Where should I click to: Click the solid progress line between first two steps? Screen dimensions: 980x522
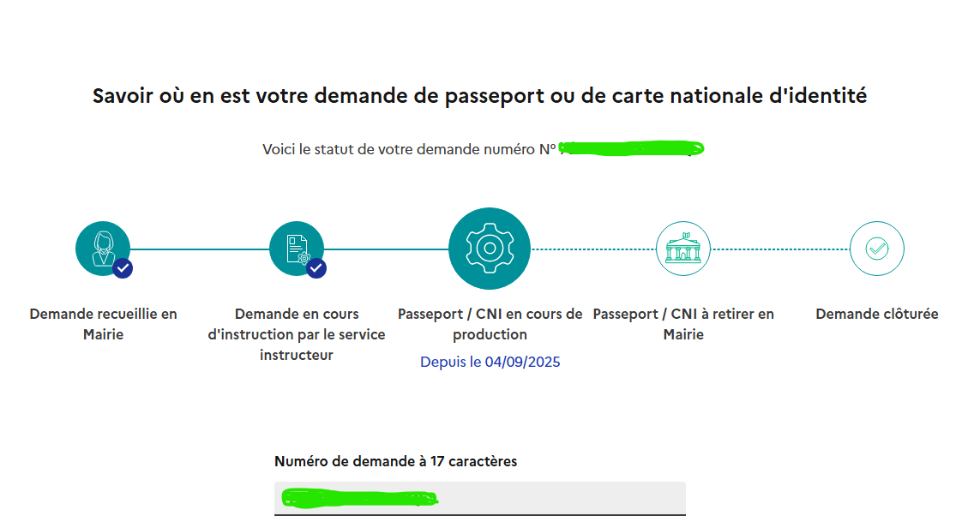click(199, 249)
